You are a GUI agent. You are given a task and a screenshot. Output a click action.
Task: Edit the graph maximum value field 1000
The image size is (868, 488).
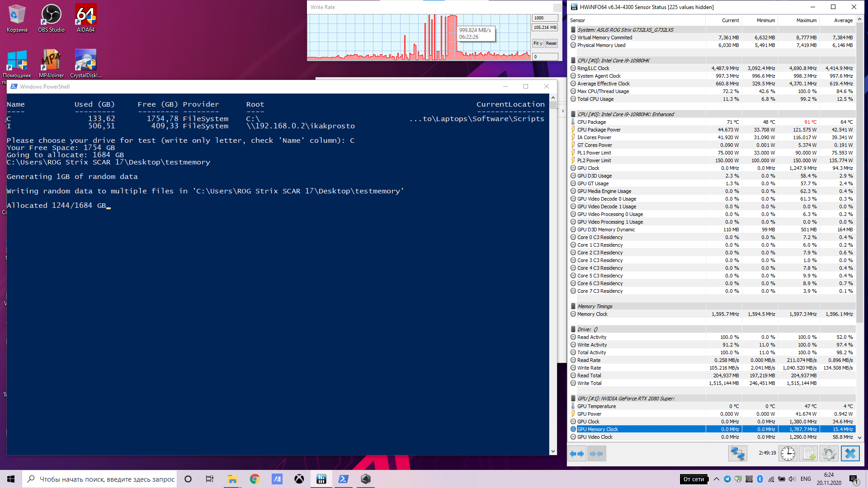tap(545, 18)
